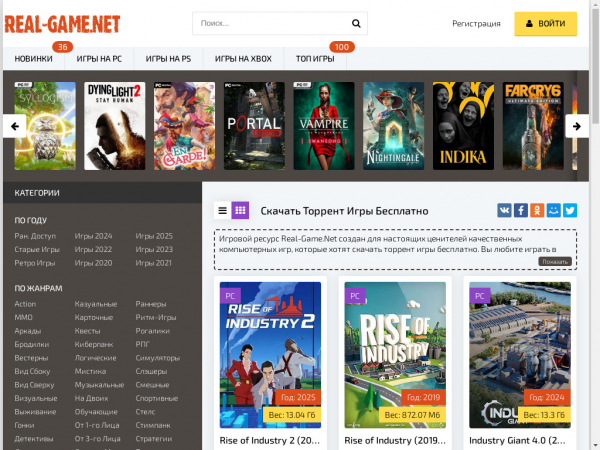Viewport: 600px width, 450px height.
Task: Share via Moy Mir icon
Action: [x=554, y=210]
